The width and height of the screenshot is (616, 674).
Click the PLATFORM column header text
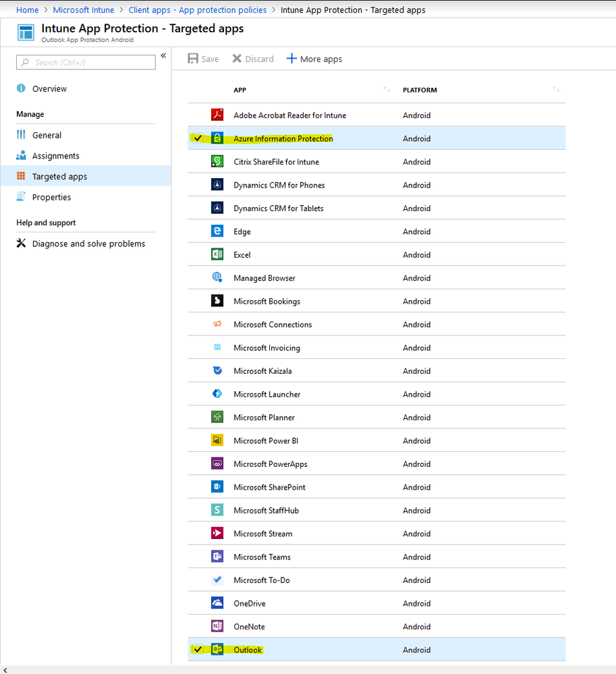(x=420, y=90)
